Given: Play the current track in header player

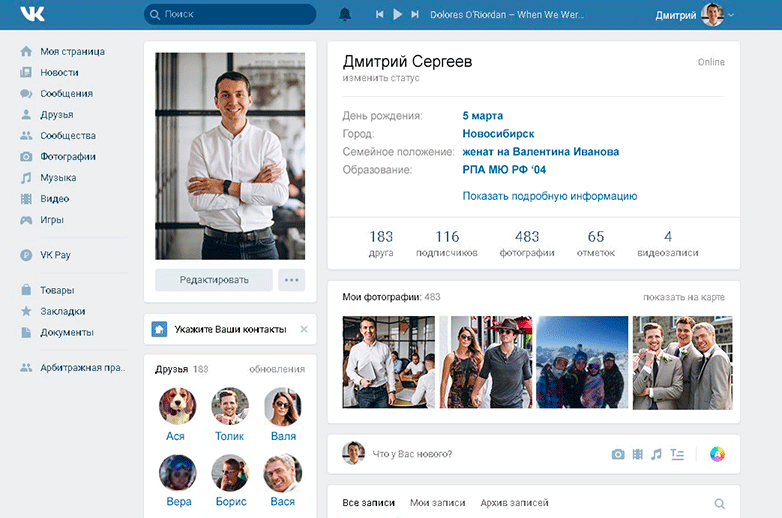Looking at the screenshot, I should coord(397,14).
